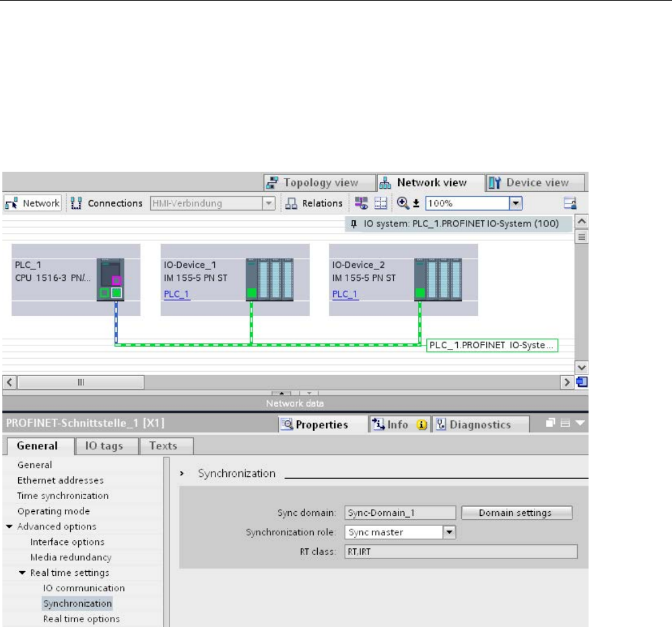
Task: Select the PLC_1 CPU 1516-3 module image
Action: (110, 279)
